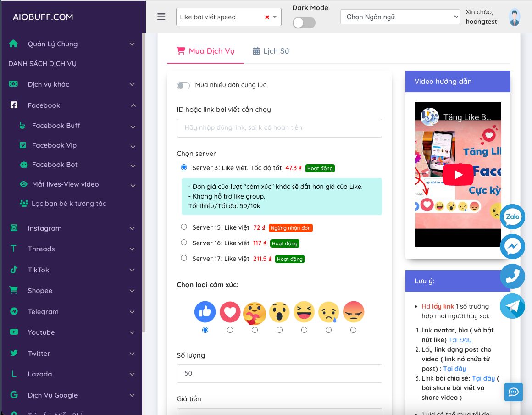The height and width of the screenshot is (415, 532).
Task: Open Tại Đây link for avatar link
Action: (x=460, y=340)
